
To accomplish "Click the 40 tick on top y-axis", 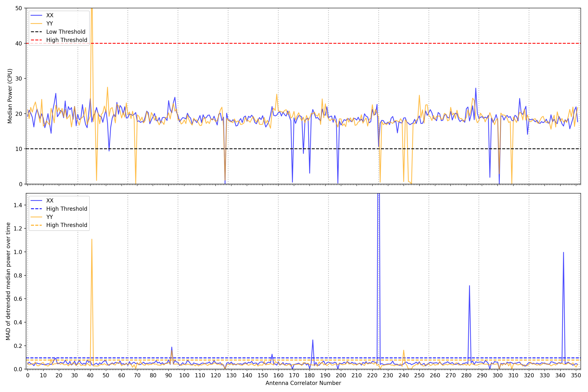I will [x=18, y=44].
